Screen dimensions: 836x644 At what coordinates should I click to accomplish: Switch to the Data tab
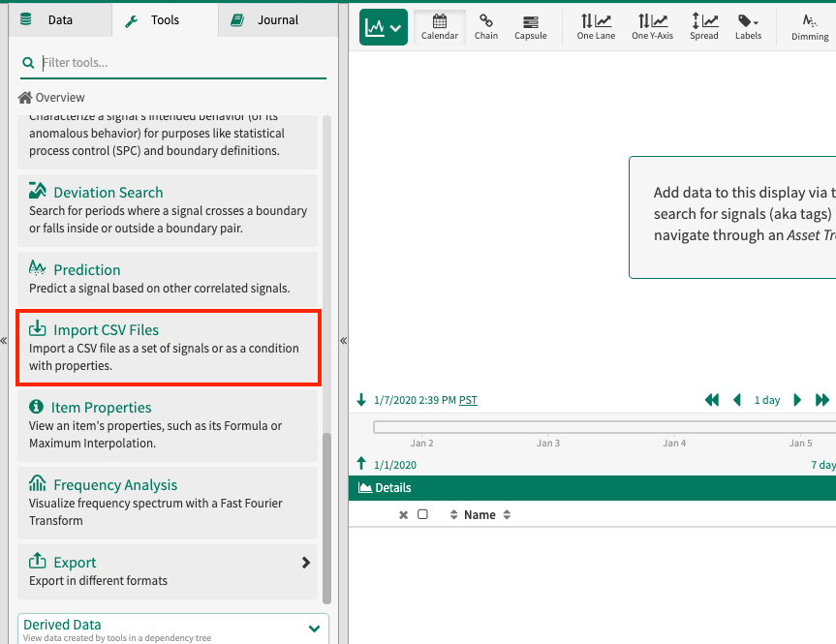(53, 18)
